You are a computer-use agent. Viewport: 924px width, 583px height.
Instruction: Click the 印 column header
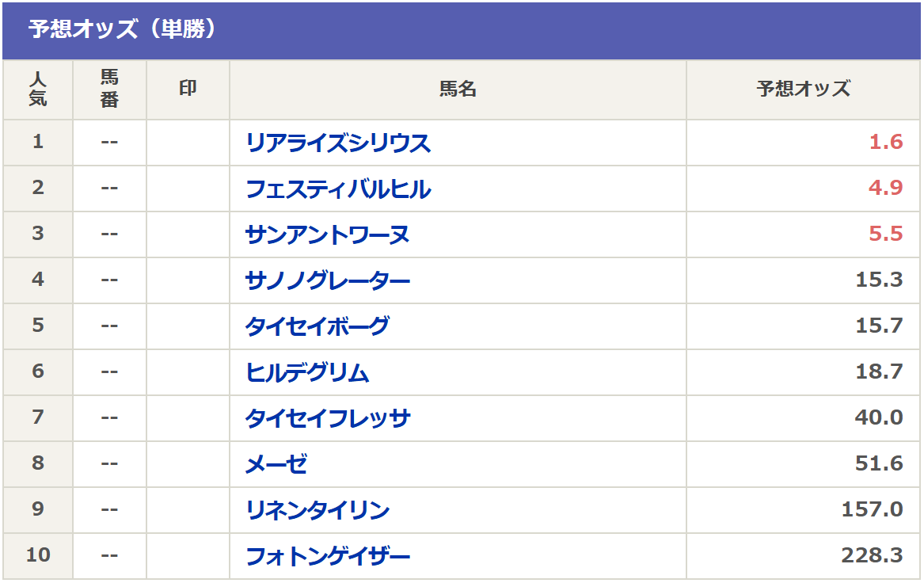tap(188, 89)
